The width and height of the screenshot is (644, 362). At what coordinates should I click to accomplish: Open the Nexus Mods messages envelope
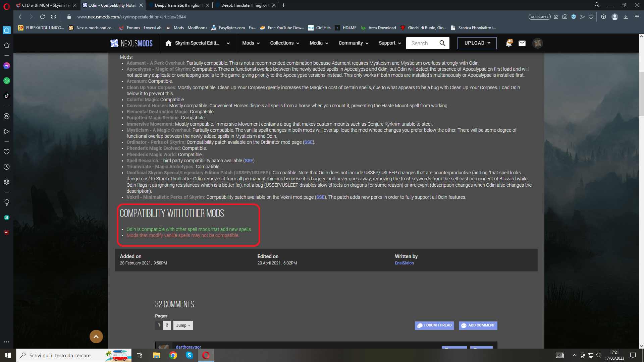coord(522,43)
